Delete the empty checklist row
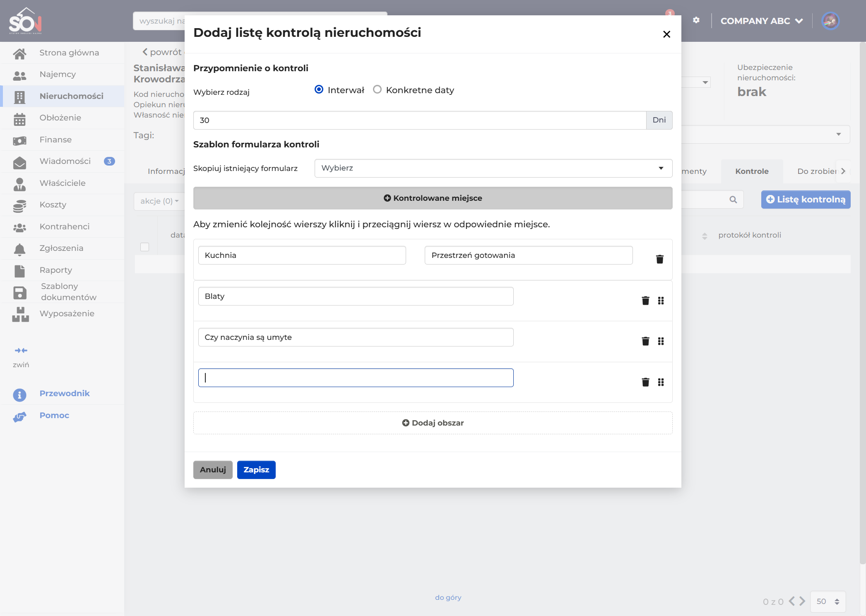 click(x=645, y=382)
